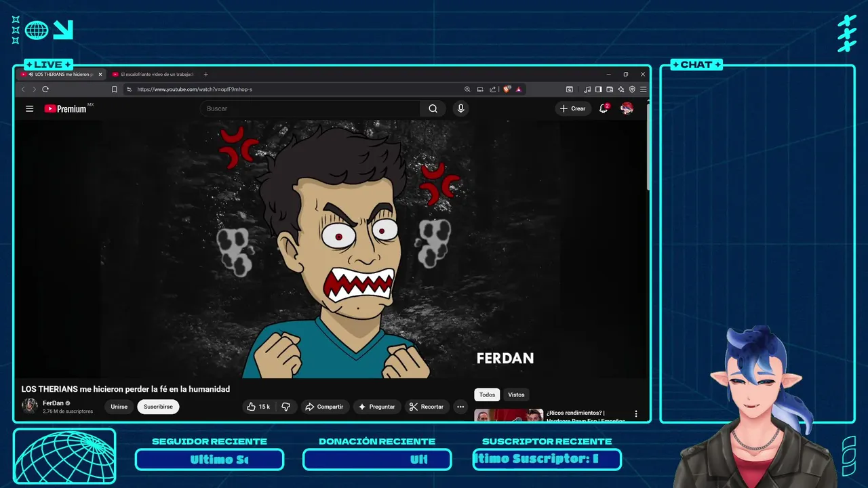This screenshot has height=488, width=868.
Task: Open browser zoom magnifier icon
Action: point(467,89)
